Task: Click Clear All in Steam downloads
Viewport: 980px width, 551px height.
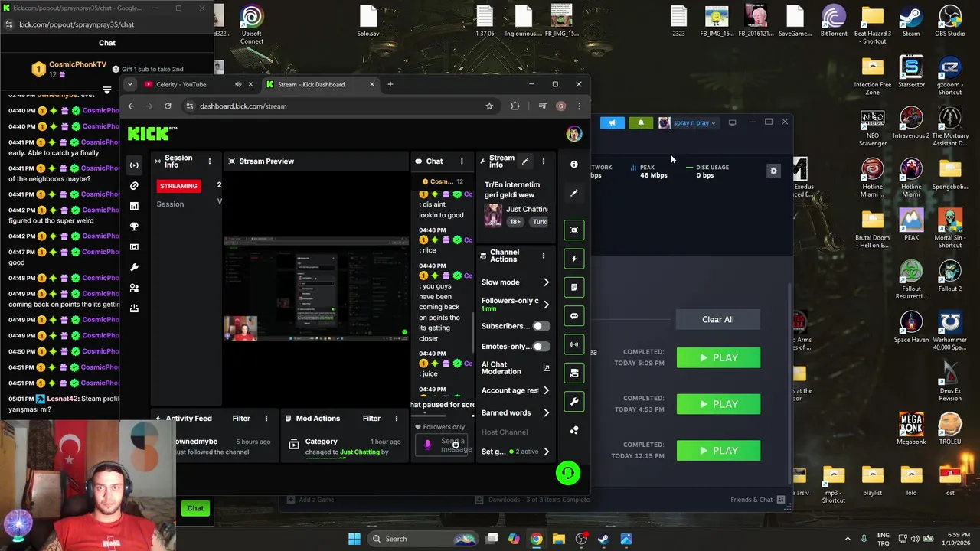Action: [x=718, y=320]
